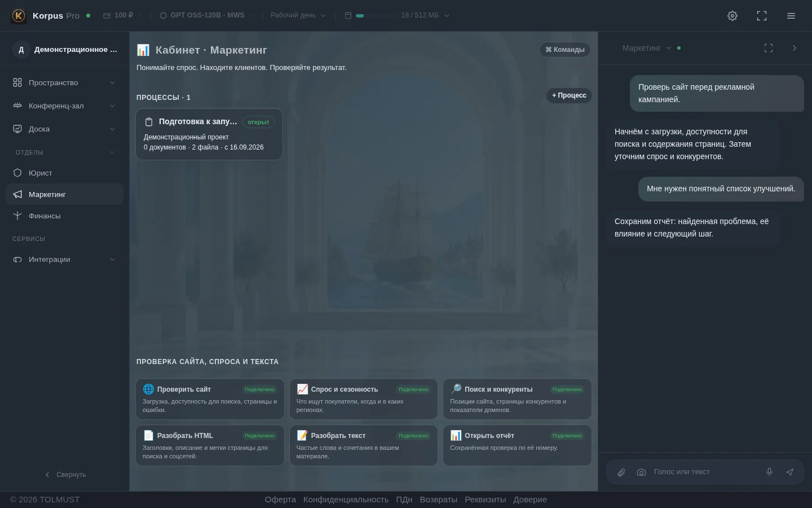Click the Голос или текст message field

click(x=705, y=472)
